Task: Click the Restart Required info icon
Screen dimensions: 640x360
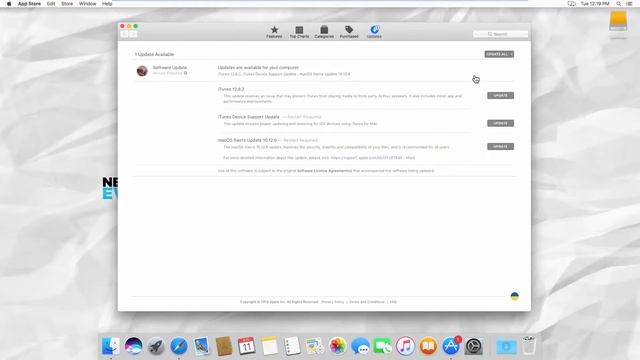Action: point(186,73)
